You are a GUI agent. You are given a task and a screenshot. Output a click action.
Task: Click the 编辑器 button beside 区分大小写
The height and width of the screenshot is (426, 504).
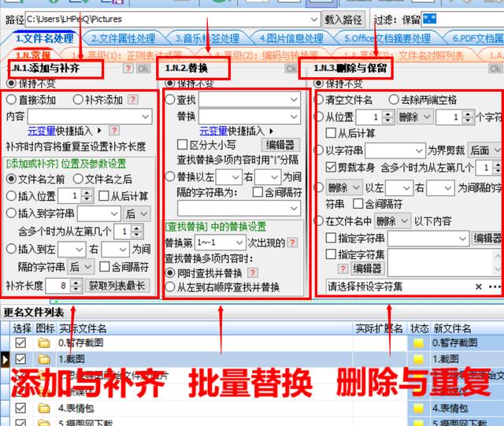click(x=280, y=145)
